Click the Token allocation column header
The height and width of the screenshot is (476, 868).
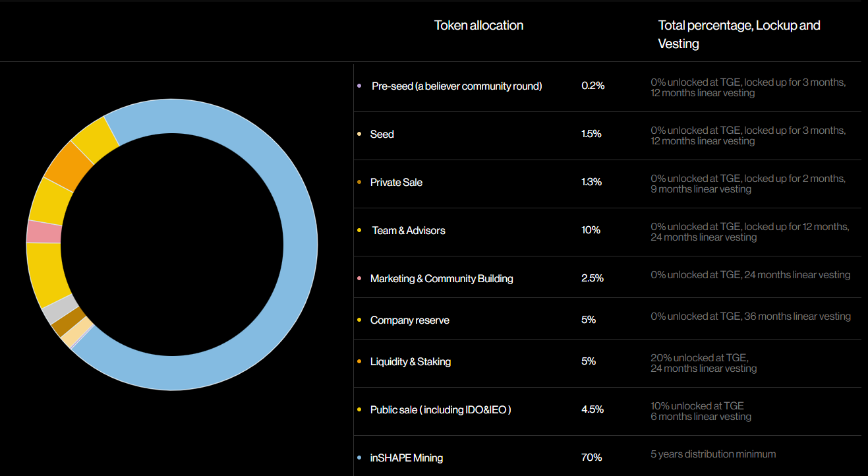click(x=478, y=26)
